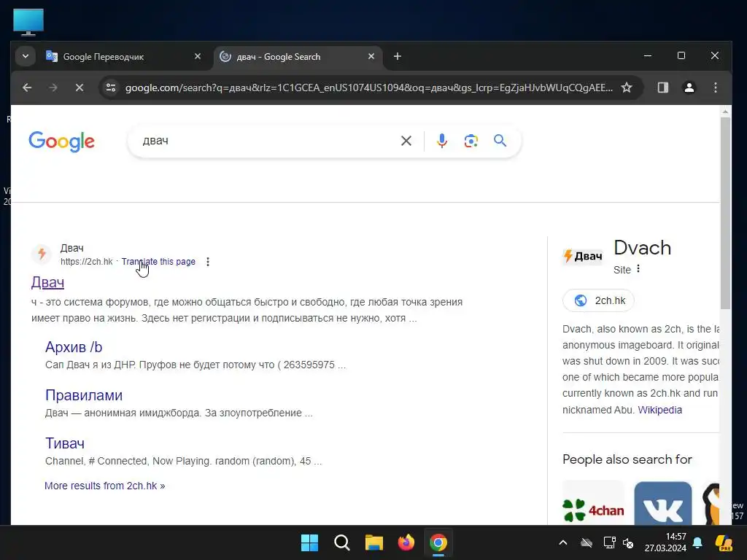Open network status tray icon
Screen dimensions: 747x560
coord(609,542)
